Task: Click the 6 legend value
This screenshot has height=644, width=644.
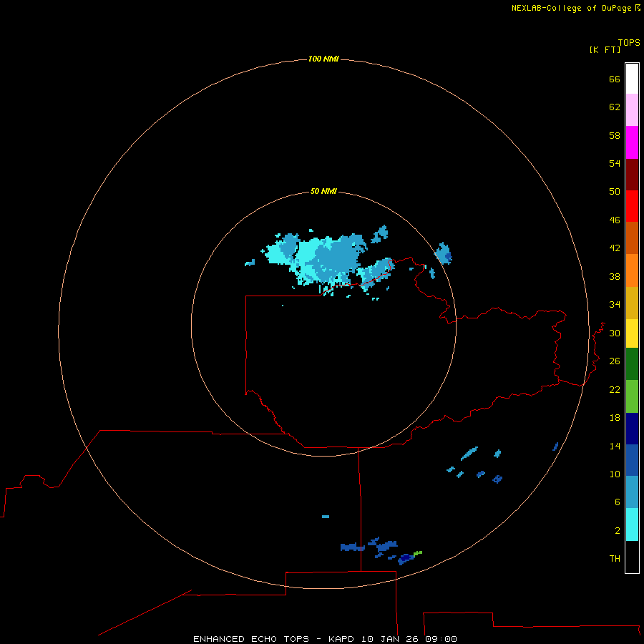Action: [618, 502]
